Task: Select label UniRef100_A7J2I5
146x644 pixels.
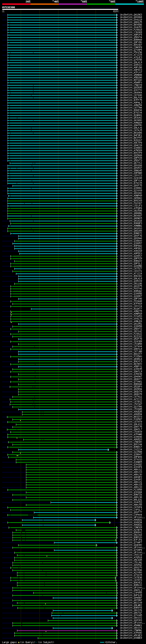Action: (x=131, y=55)
